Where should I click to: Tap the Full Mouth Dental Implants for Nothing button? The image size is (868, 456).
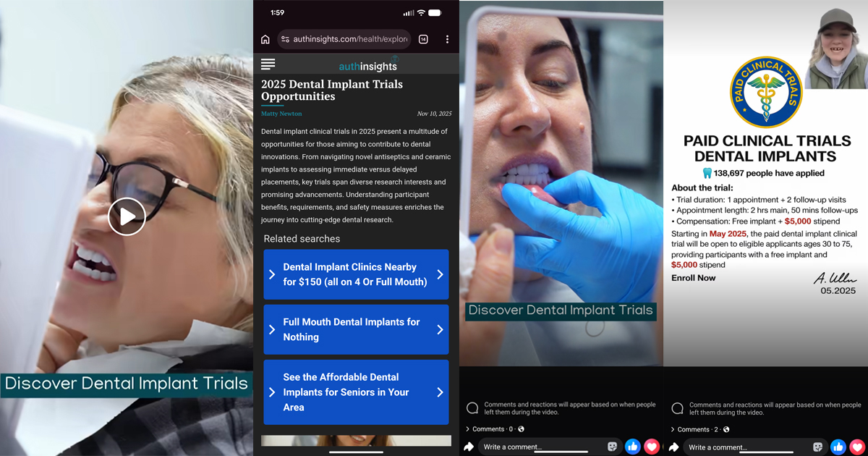click(356, 329)
